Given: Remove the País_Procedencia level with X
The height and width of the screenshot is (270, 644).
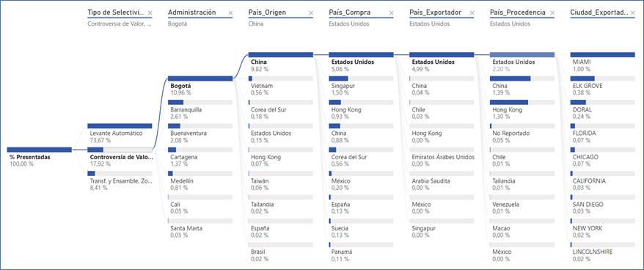Looking at the screenshot, I should 552,13.
